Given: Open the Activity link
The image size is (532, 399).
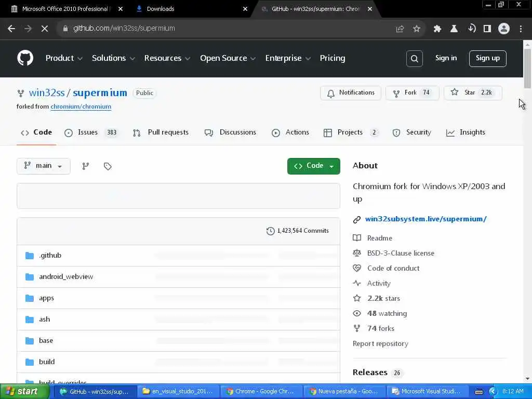Looking at the screenshot, I should tap(379, 284).
